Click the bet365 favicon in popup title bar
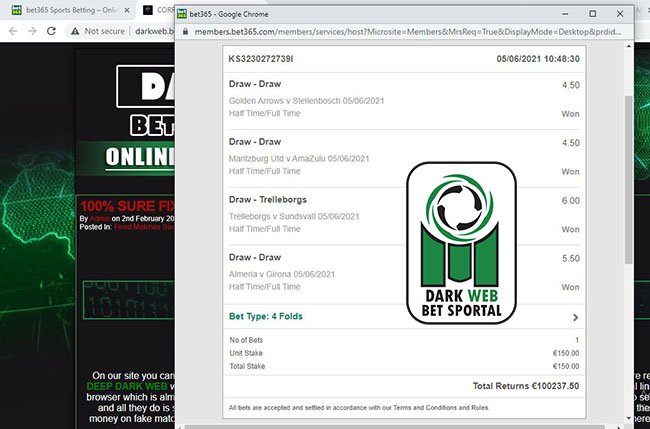The image size is (650, 429). (182, 13)
